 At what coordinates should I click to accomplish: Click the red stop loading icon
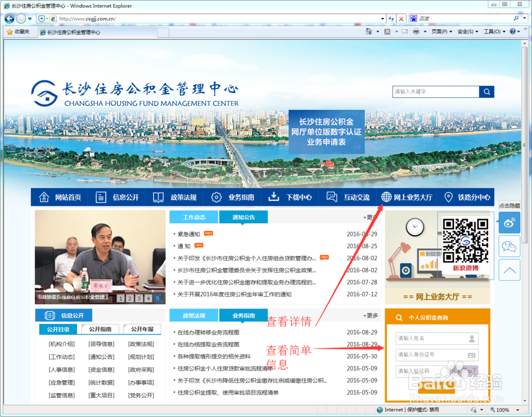pos(401,19)
